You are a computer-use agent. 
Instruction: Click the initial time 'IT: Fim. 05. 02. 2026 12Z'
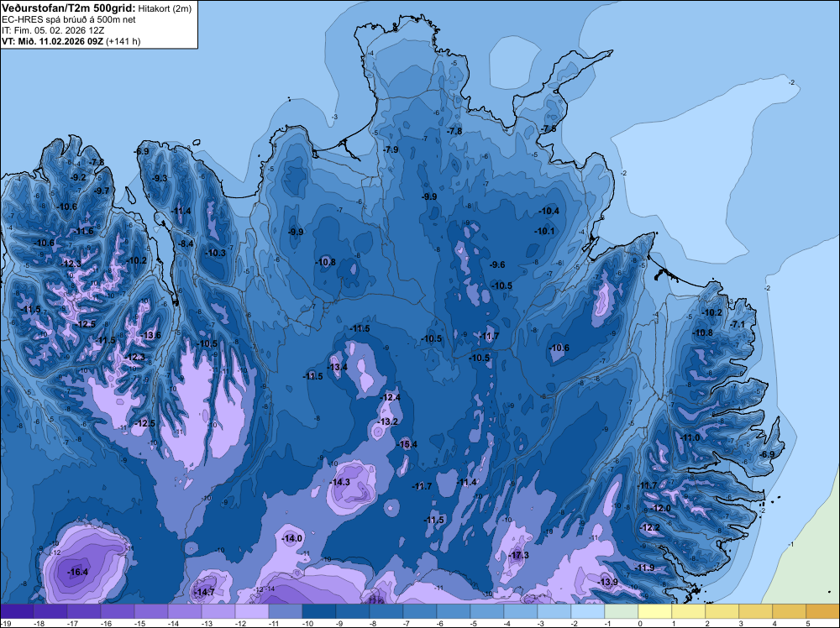pyautogui.click(x=53, y=30)
